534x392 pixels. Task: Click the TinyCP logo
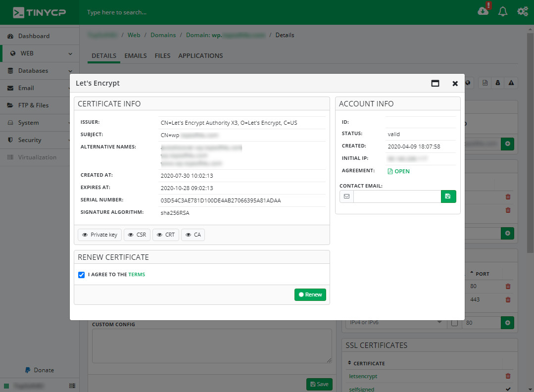coord(39,12)
